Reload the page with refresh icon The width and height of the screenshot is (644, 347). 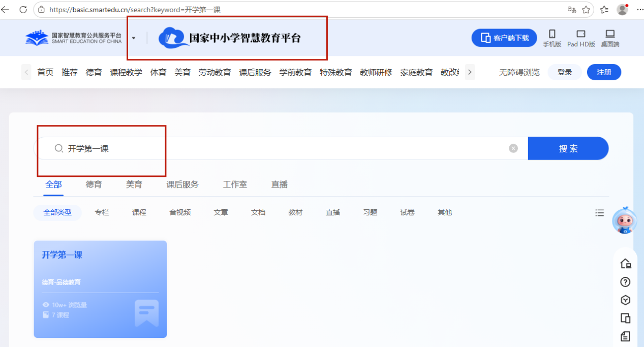coord(23,9)
